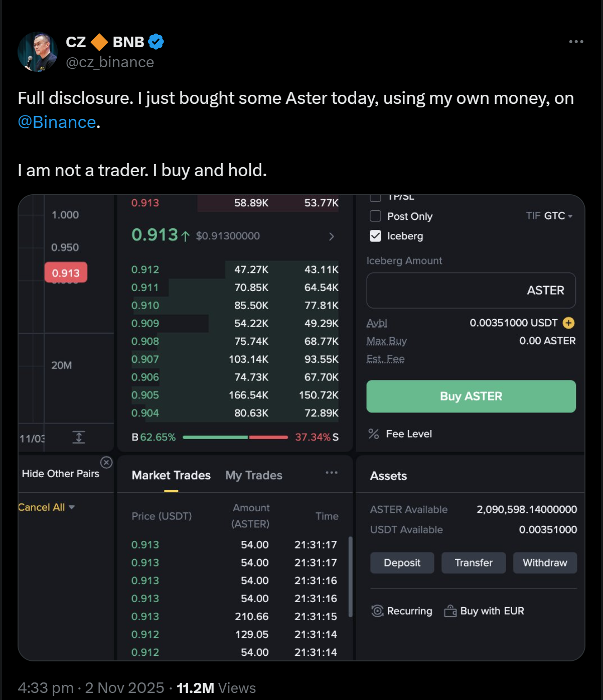The image size is (603, 700).
Task: Close the Hide Other Pairs option
Action: pyautogui.click(x=106, y=462)
